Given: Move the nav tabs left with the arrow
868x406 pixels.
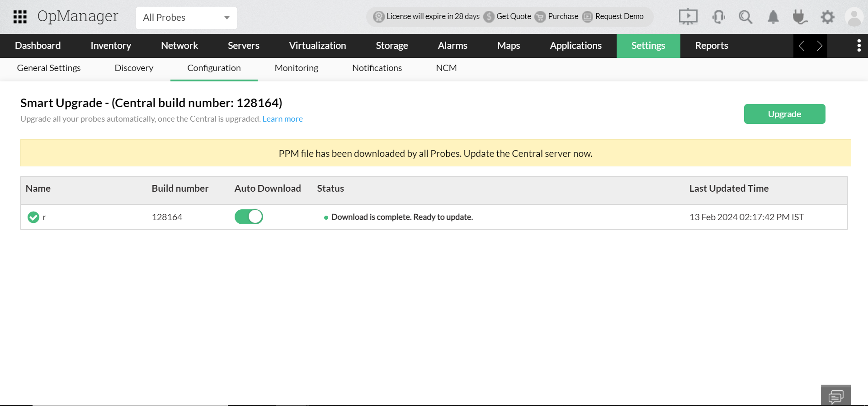Looking at the screenshot, I should click(x=802, y=46).
